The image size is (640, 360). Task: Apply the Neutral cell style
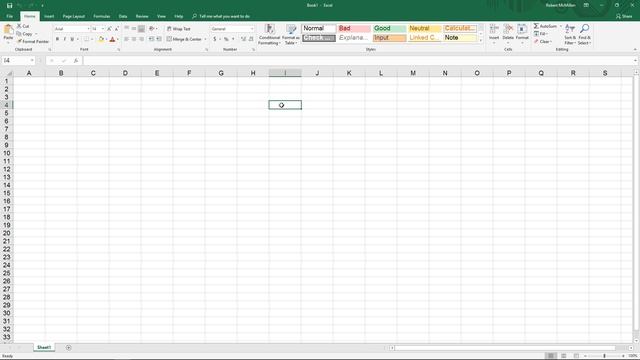click(x=424, y=28)
